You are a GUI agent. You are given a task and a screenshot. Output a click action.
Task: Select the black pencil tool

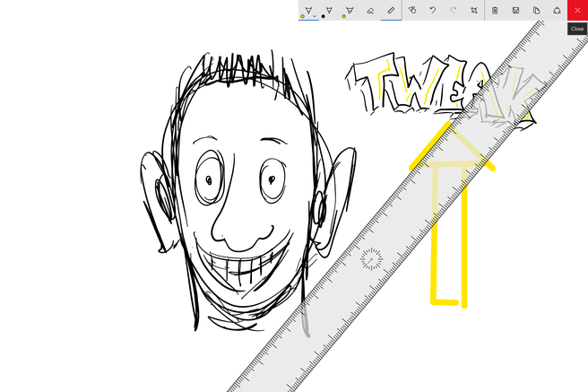pos(329,11)
